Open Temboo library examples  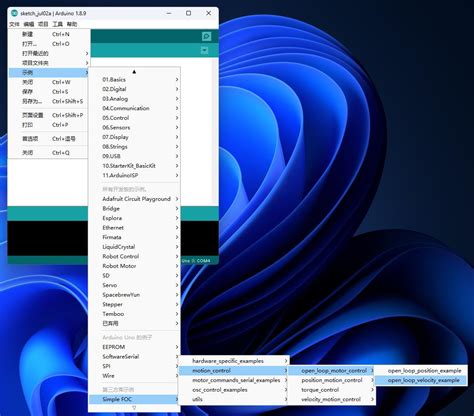click(134, 314)
